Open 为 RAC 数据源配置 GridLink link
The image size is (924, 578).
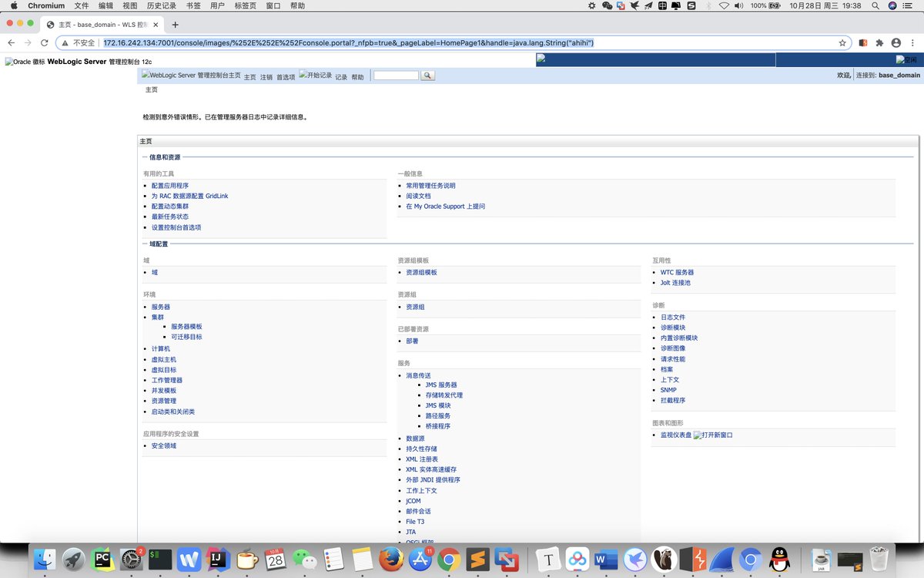(189, 196)
